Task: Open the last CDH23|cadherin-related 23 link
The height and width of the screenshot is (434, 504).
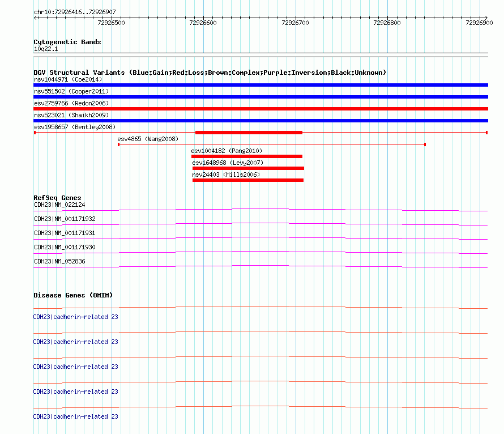Action: [x=75, y=416]
